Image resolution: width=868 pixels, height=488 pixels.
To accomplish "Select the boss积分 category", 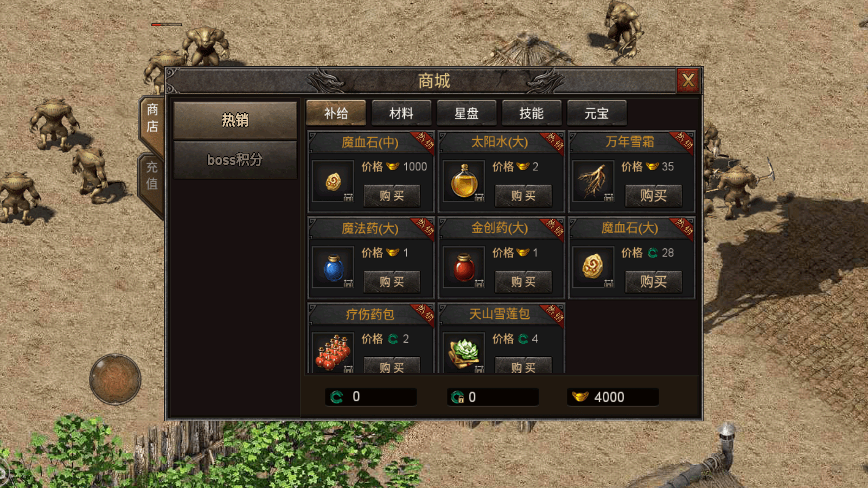I will 235,159.
